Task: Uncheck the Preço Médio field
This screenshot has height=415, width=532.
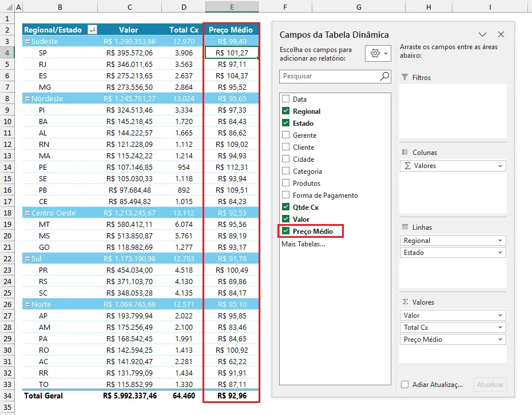Action: pyautogui.click(x=285, y=231)
